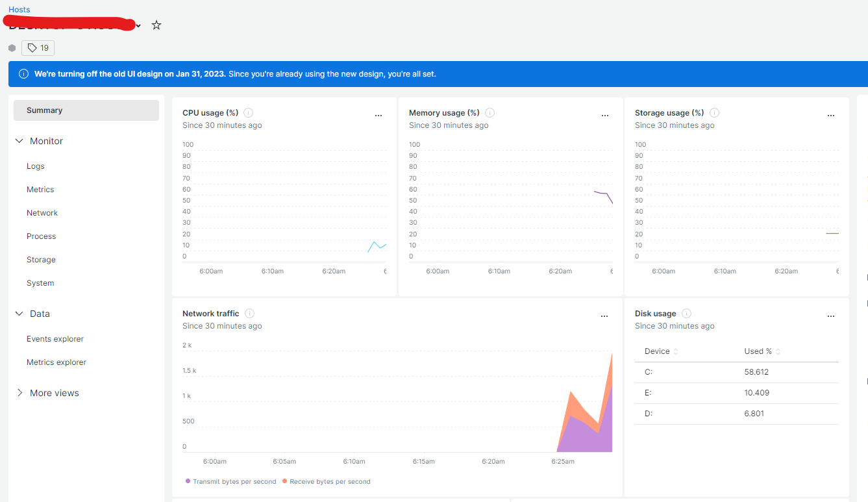Collapse the Data section
The image size is (868, 502).
click(19, 314)
